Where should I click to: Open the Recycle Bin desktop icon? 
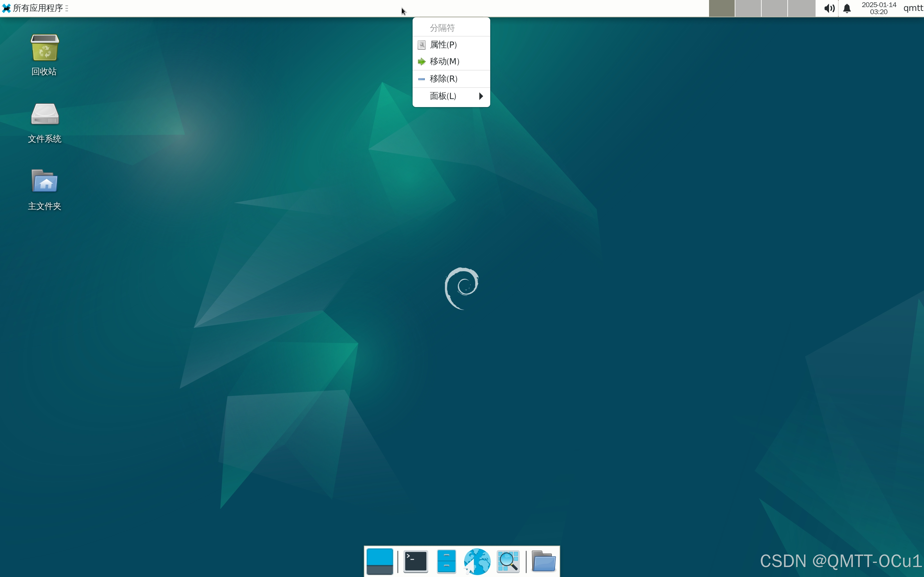click(x=45, y=48)
